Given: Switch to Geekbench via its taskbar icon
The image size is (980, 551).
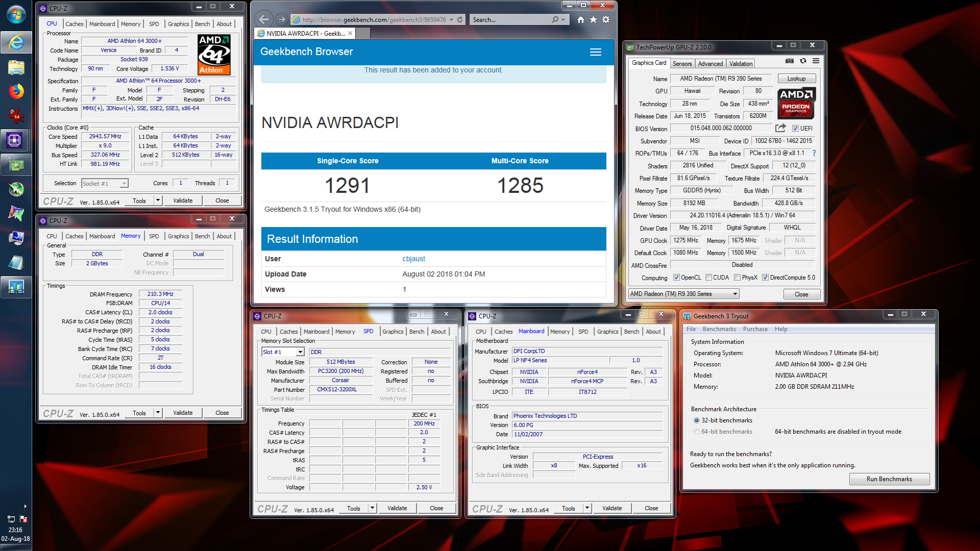Looking at the screenshot, I should click(x=16, y=287).
